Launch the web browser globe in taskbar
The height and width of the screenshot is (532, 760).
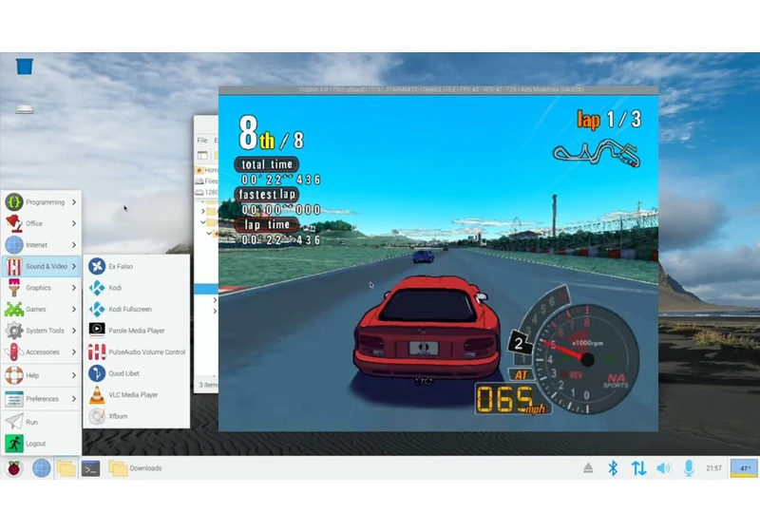click(x=41, y=468)
